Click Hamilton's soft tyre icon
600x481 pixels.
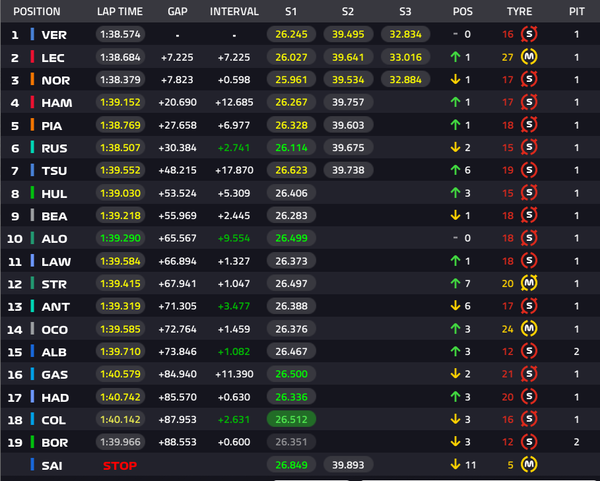point(528,102)
